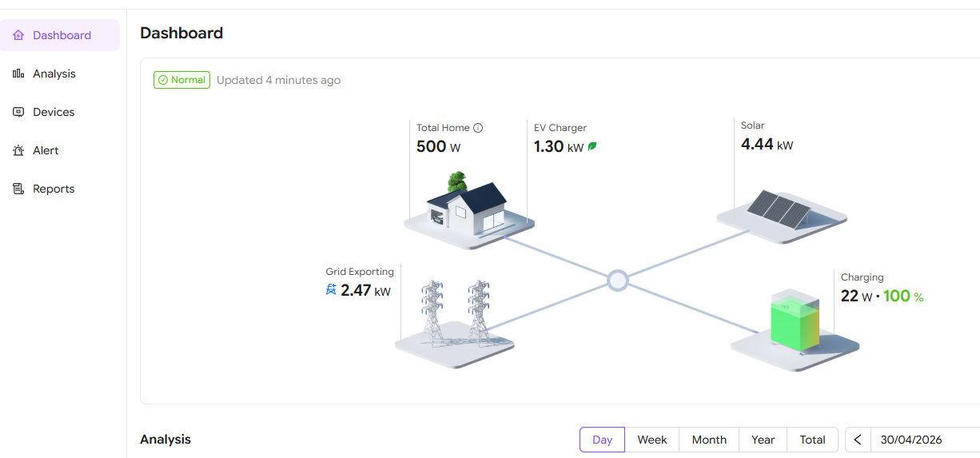The height and width of the screenshot is (458, 980).
Task: Click the Dashboard home icon in sidebar
Action: (x=18, y=35)
